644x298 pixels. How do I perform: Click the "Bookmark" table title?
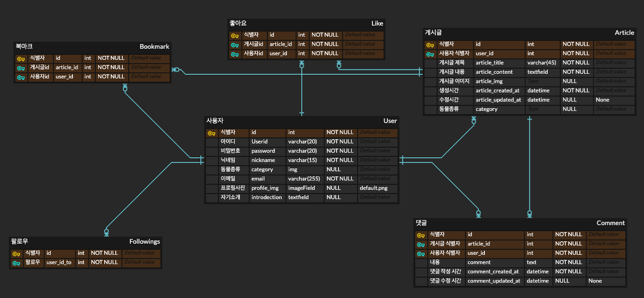click(x=154, y=46)
